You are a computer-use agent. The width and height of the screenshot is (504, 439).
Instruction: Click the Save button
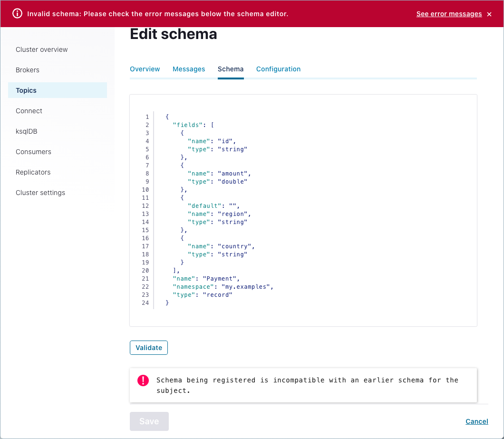click(x=149, y=421)
